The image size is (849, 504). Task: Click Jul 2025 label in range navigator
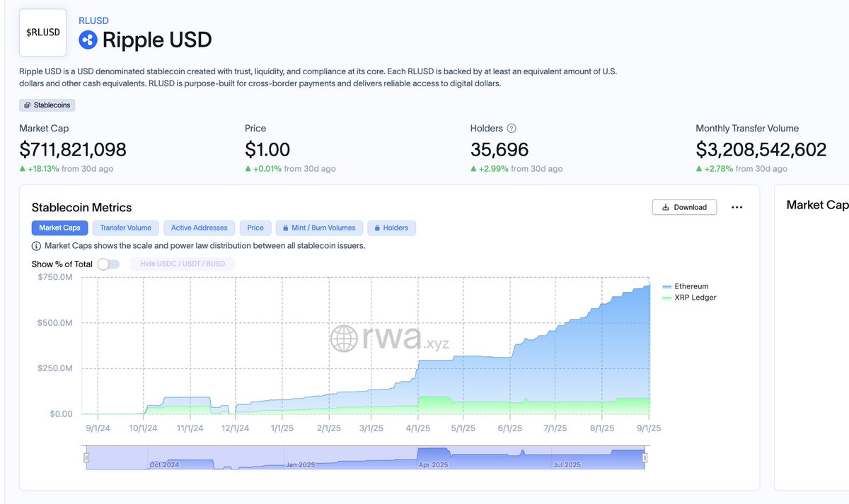566,464
